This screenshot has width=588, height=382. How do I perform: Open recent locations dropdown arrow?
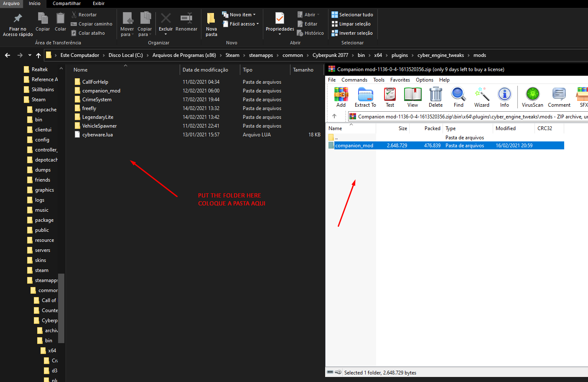[30, 55]
